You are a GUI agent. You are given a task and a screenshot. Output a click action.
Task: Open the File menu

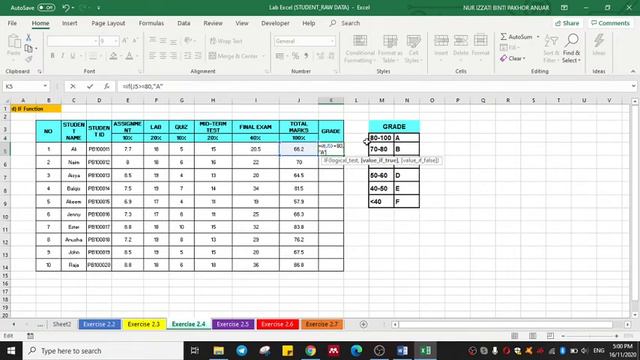click(12, 23)
